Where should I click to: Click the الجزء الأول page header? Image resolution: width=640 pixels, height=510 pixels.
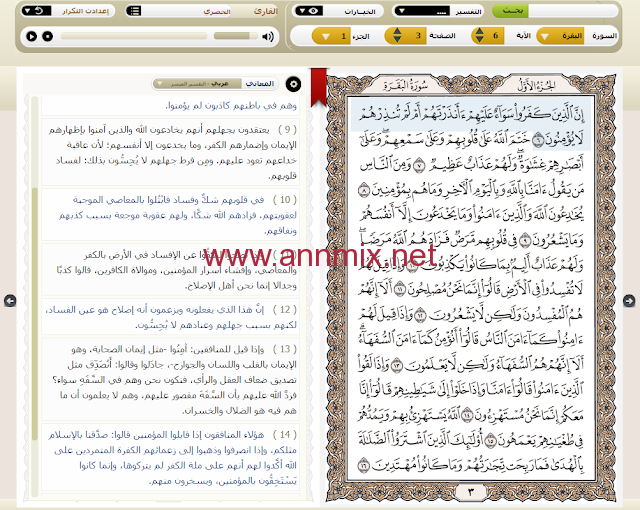(536, 85)
